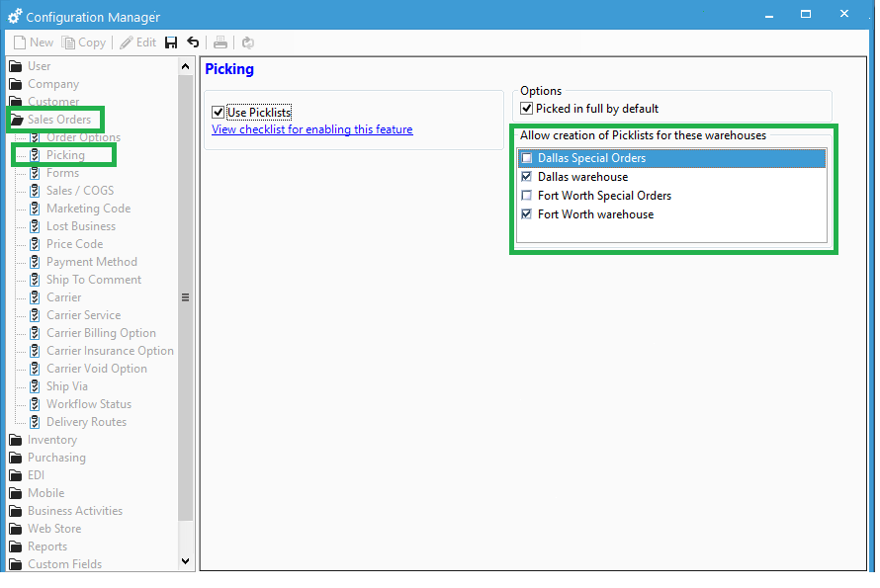Select Picking in the Sales Orders tree
The image size is (880, 588).
point(65,155)
